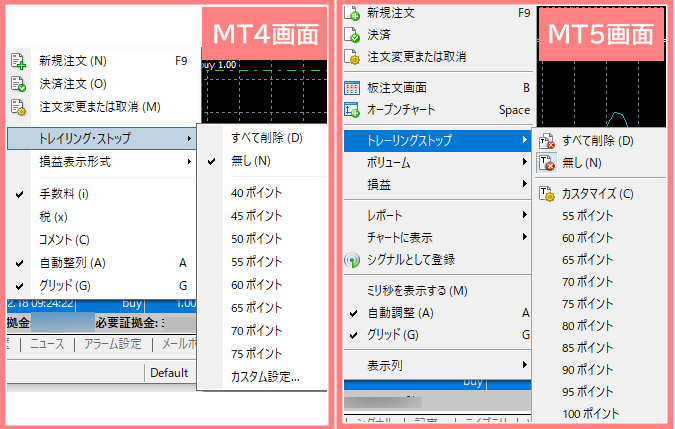Screen dimensions: 675x429
Task: Click the オープンチャート icon in MT5
Action: [x=352, y=110]
